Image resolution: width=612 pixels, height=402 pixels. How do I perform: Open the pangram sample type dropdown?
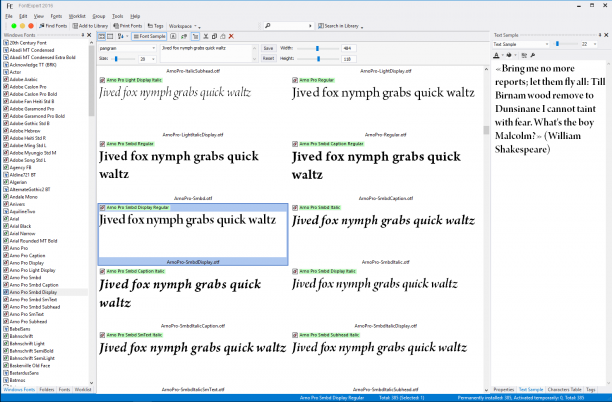pos(127,48)
